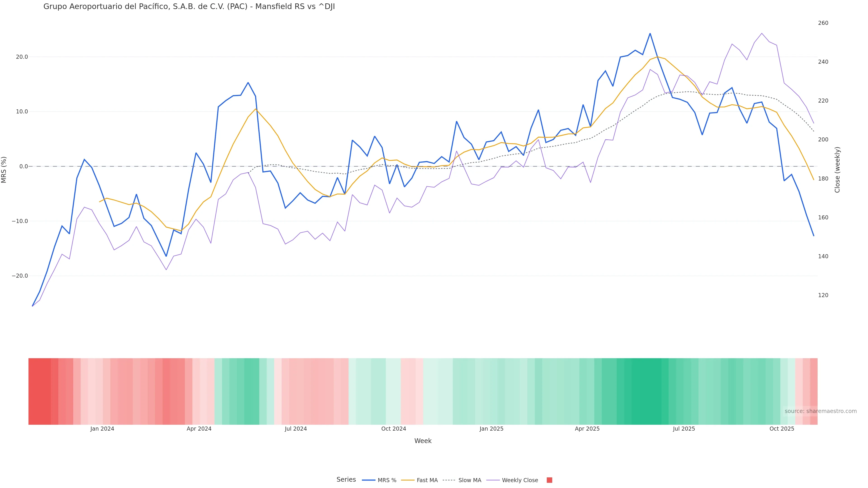Select the Apr 2025 axis label

587,429
